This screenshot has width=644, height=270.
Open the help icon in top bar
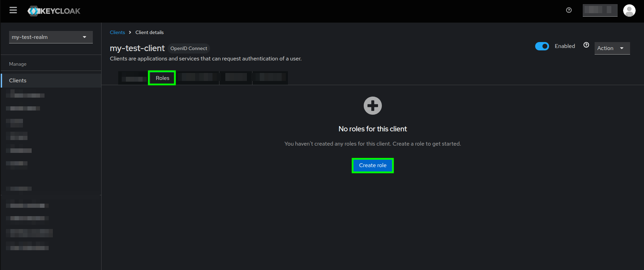point(569,10)
